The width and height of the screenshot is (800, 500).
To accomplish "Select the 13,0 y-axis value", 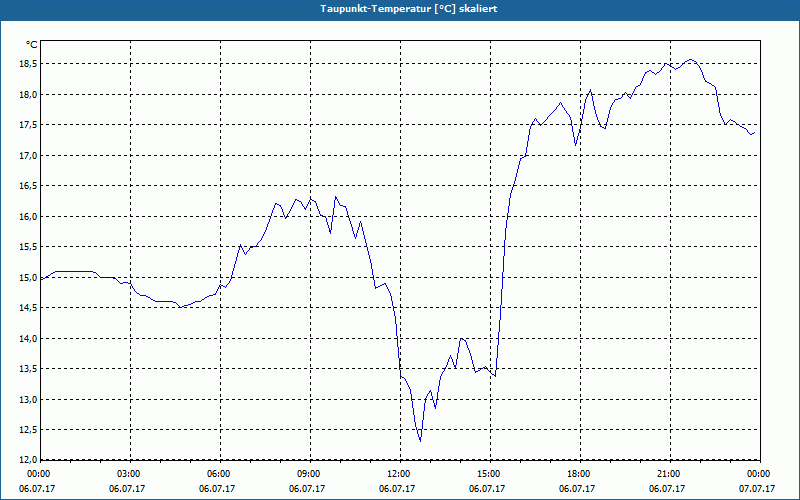I will 28,399.
